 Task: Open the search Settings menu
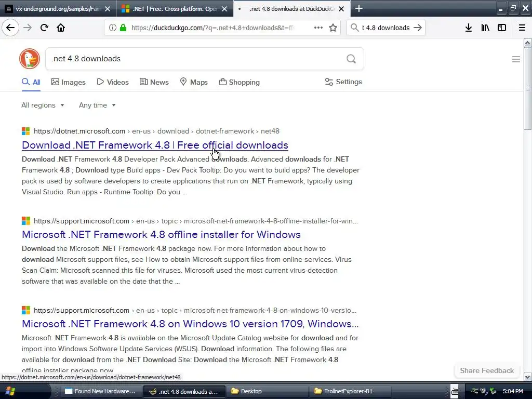pos(343,82)
